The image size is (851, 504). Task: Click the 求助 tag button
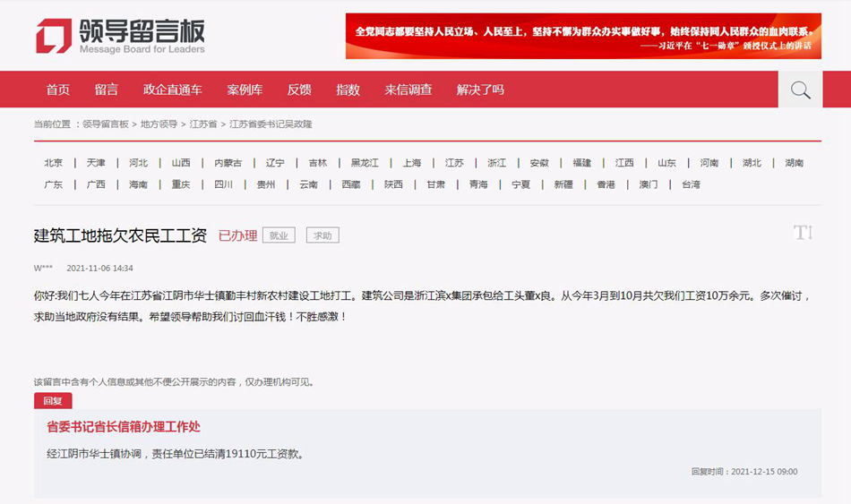[x=322, y=235]
